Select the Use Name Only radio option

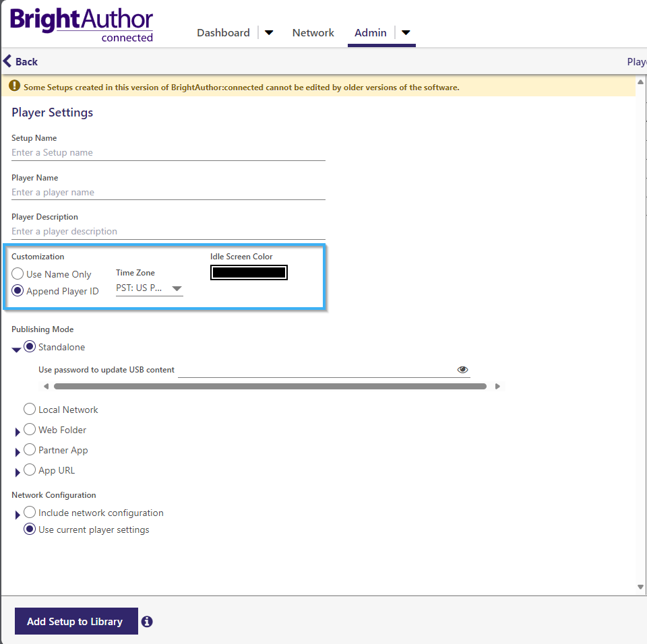point(16,273)
